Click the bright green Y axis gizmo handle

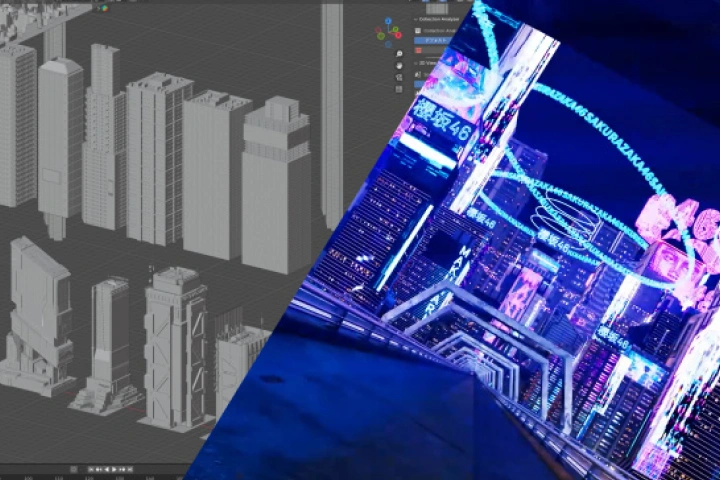[395, 29]
